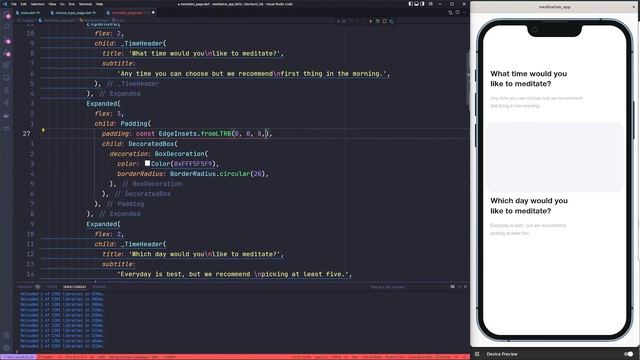The image size is (640, 360).
Task: Open Source Control view with pink badge
Action: (7, 40)
